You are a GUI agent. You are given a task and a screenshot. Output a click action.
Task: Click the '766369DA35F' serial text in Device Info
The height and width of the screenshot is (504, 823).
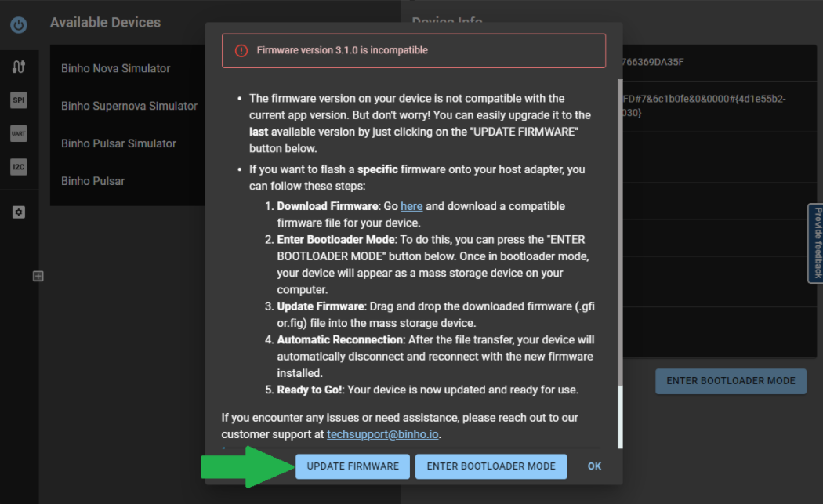(652, 62)
